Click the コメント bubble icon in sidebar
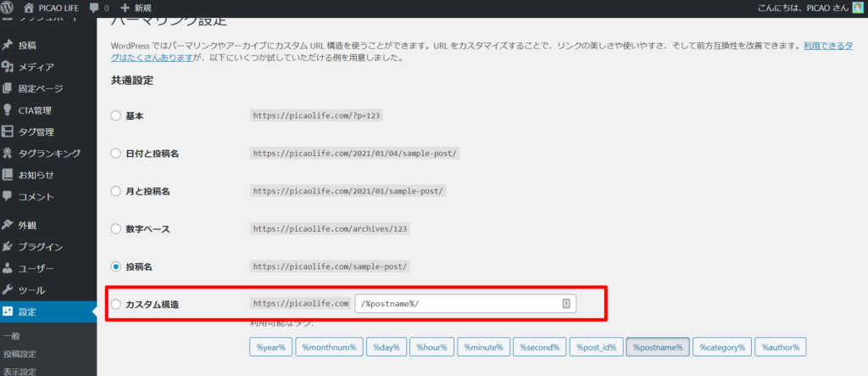868x376 pixels. [x=8, y=196]
